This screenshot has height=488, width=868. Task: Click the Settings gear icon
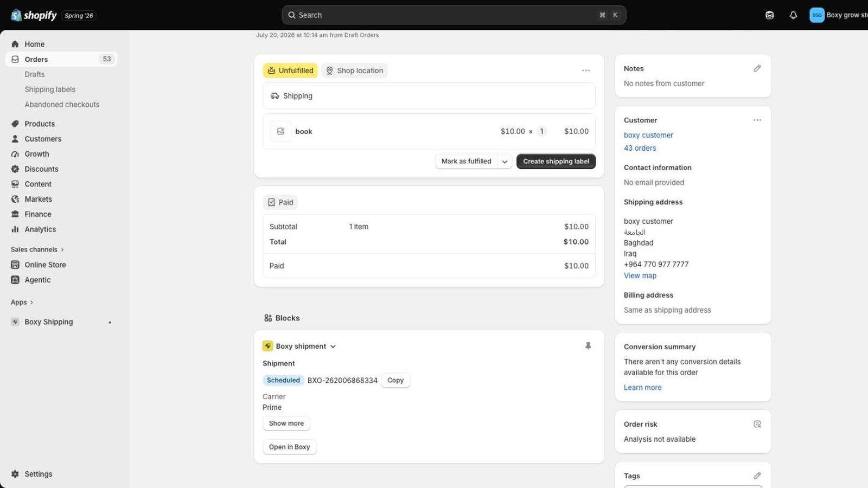(x=15, y=474)
